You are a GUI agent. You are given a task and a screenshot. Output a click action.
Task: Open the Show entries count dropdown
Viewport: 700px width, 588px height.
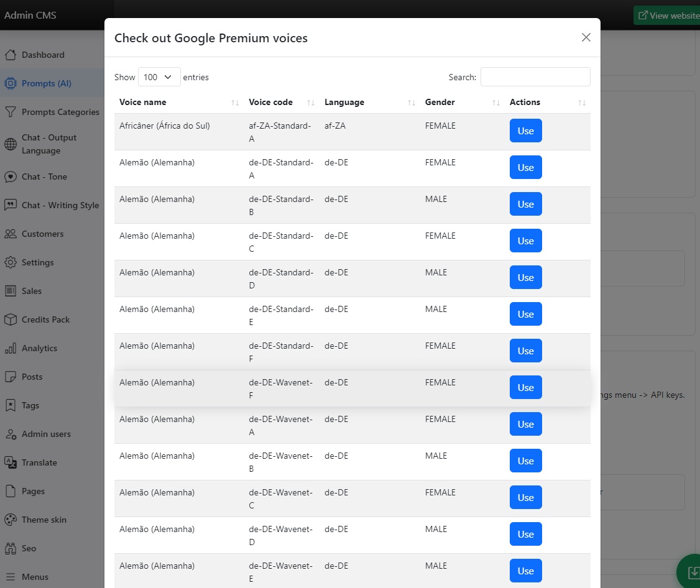point(159,77)
